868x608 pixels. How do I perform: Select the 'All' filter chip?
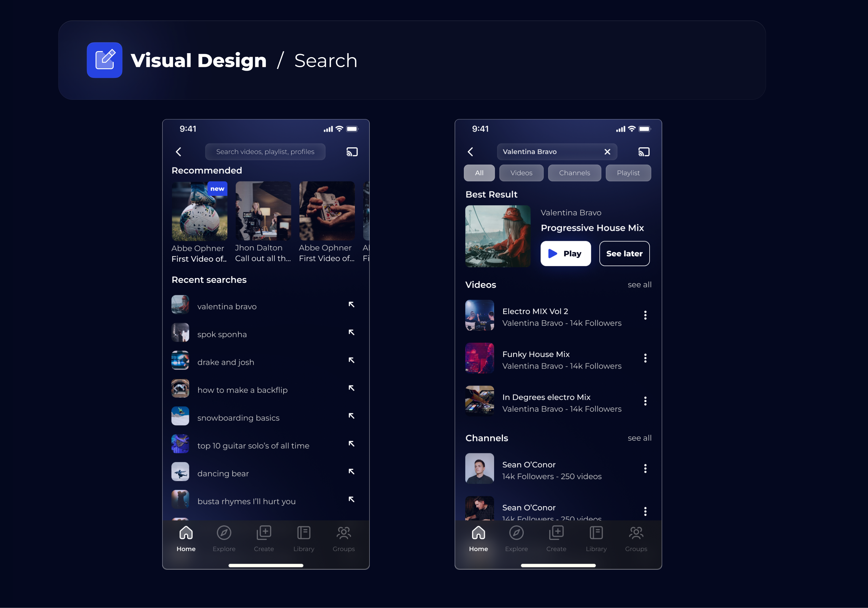479,173
